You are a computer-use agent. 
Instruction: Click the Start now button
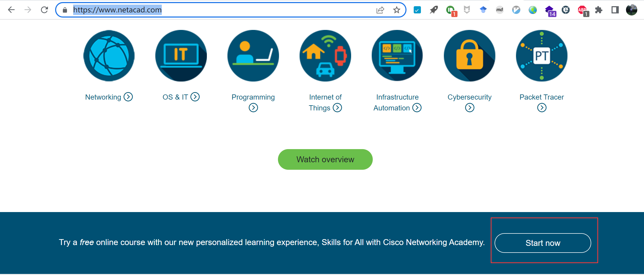(x=543, y=243)
